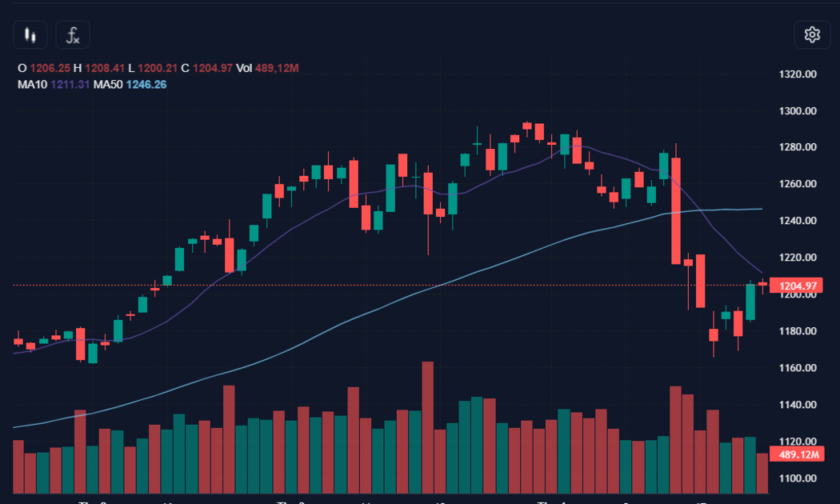Select the tallest red volume bar
Screen dimensions: 840x504
[427, 427]
